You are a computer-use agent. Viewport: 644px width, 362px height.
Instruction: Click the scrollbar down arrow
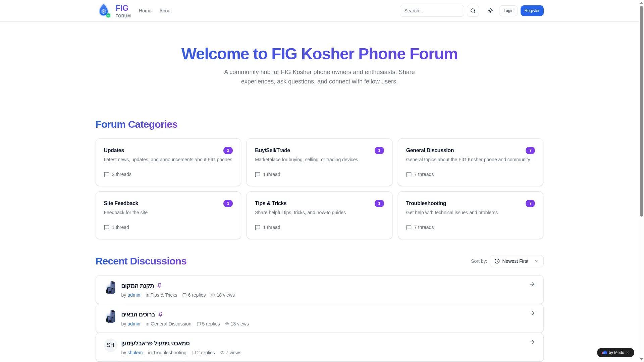pyautogui.click(x=641, y=359)
